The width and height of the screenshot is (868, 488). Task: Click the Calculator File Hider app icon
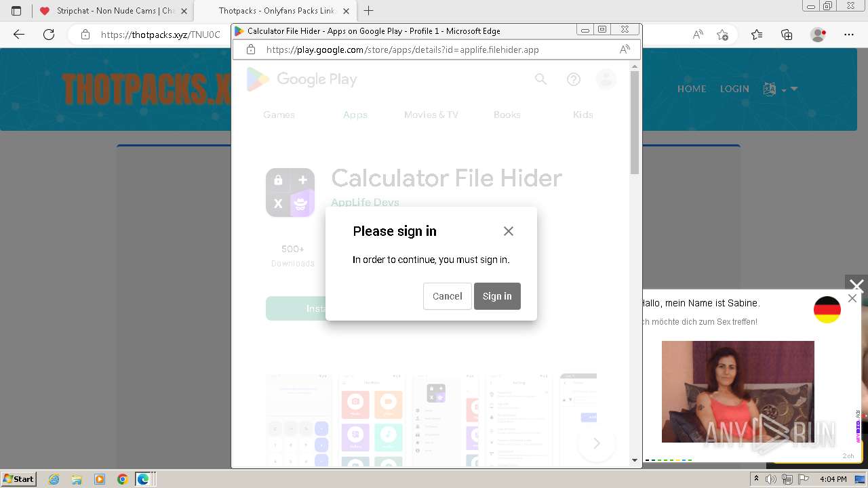(290, 192)
